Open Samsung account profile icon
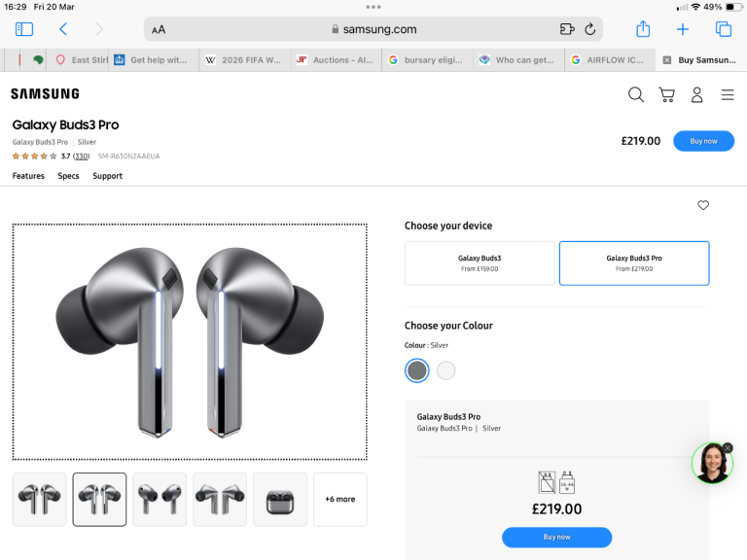This screenshot has height=560, width=747. tap(696, 94)
